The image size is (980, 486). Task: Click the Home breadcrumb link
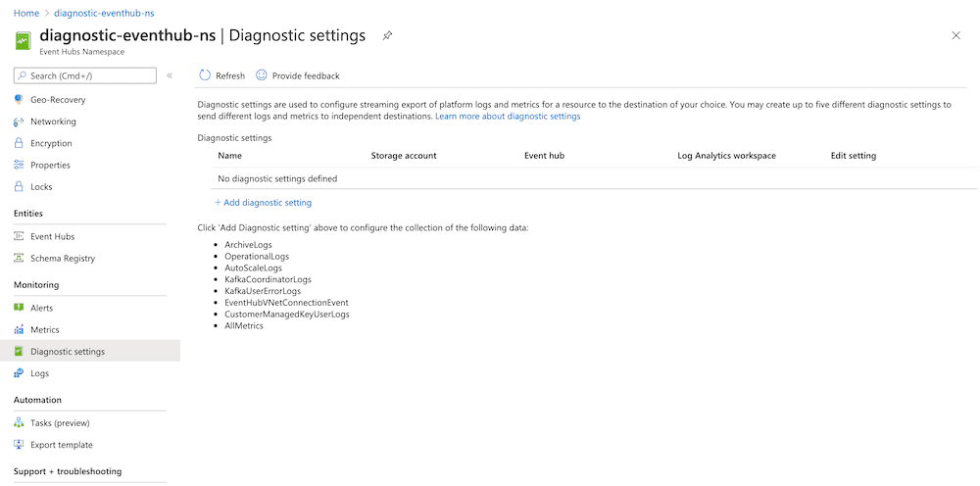[26, 13]
